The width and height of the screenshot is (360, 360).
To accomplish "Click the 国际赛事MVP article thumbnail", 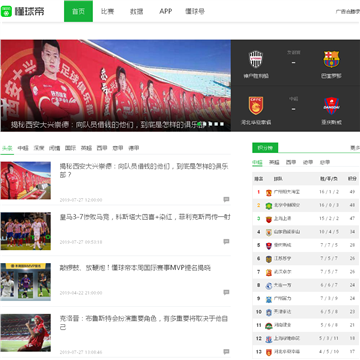I will tap(26, 282).
